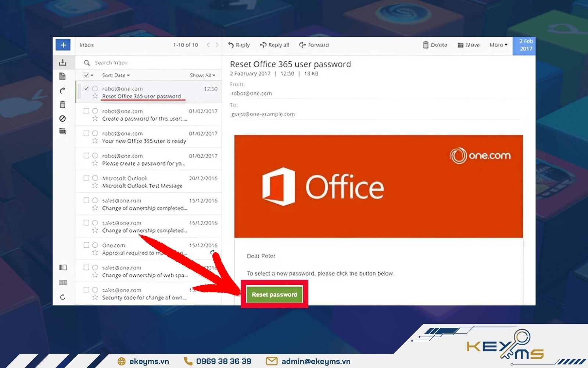
Task: Check the Approval required email checkbox
Action: point(86,245)
